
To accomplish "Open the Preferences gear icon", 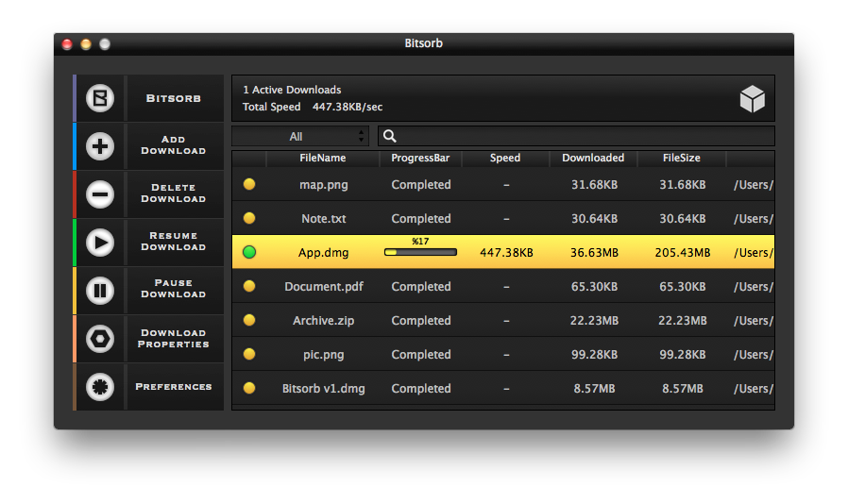I will point(100,387).
